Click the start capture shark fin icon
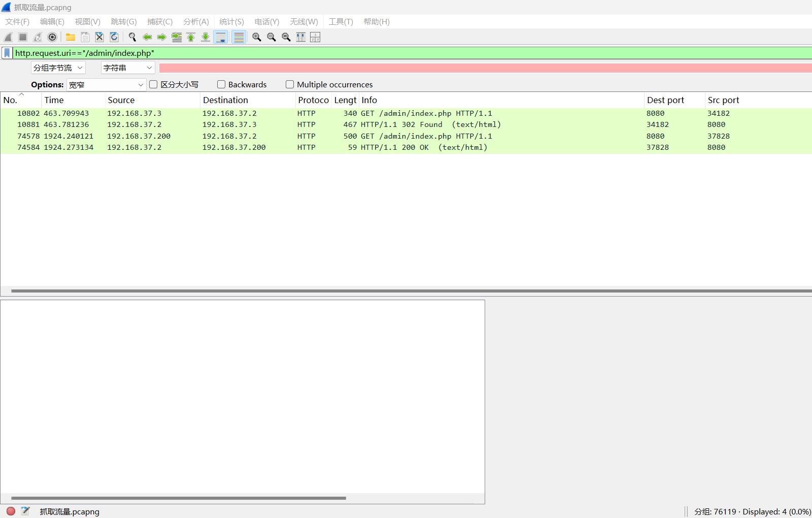This screenshot has height=518, width=812. click(x=8, y=37)
